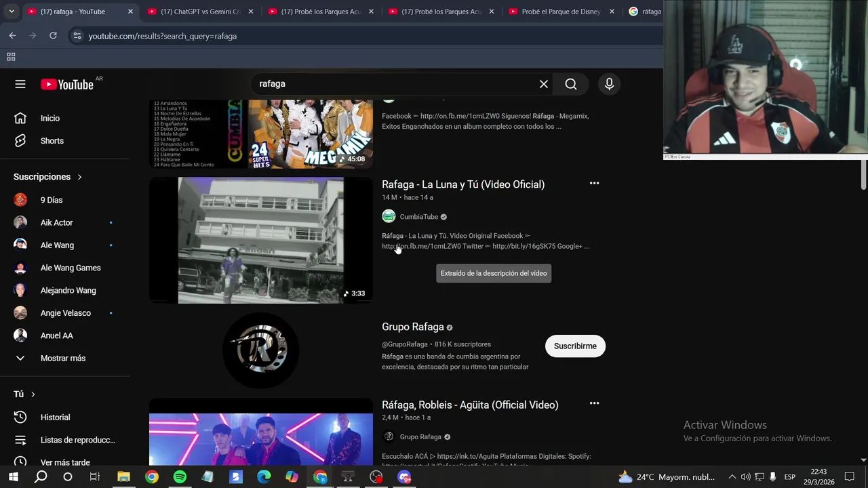868x488 pixels.
Task: Open Grupo Rafaga name under Agüita video
Action: [x=420, y=437]
